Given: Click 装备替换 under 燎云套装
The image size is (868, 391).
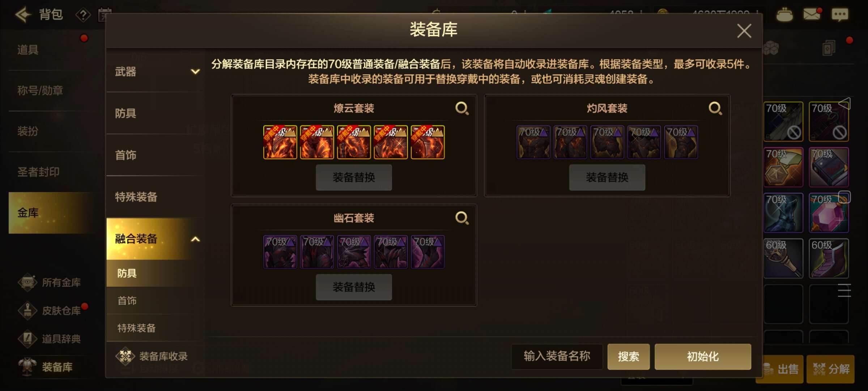Looking at the screenshot, I should 354,177.
